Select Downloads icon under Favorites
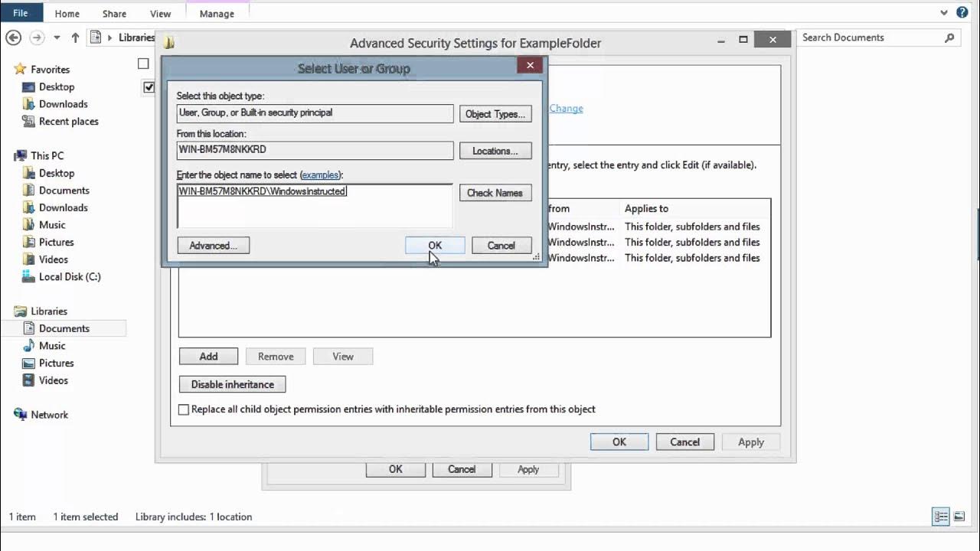The height and width of the screenshot is (551, 980). click(29, 104)
